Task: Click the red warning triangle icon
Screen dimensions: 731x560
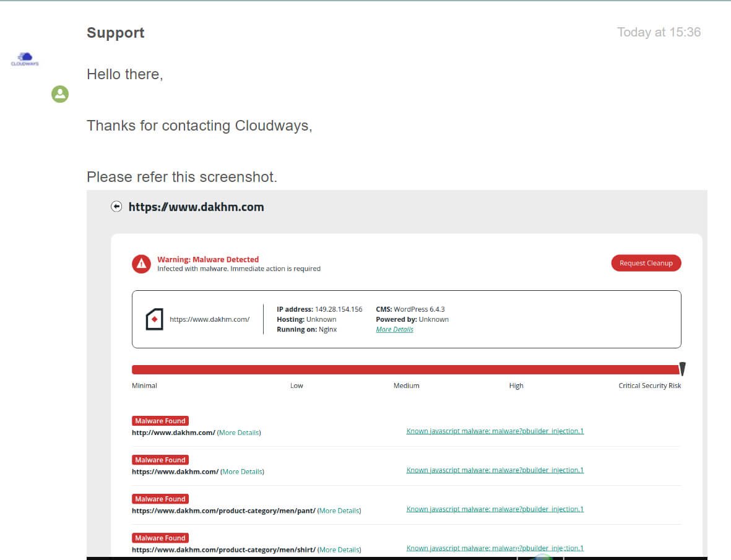Action: point(141,263)
